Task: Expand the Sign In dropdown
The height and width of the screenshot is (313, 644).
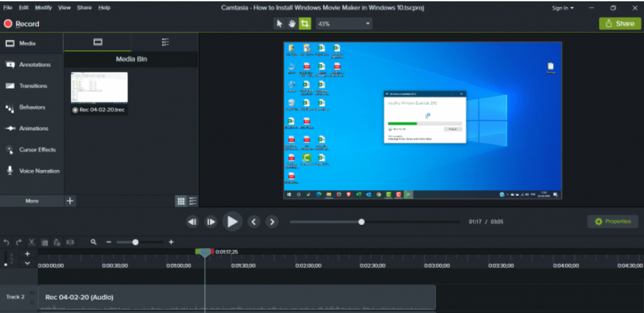Action: (x=563, y=8)
